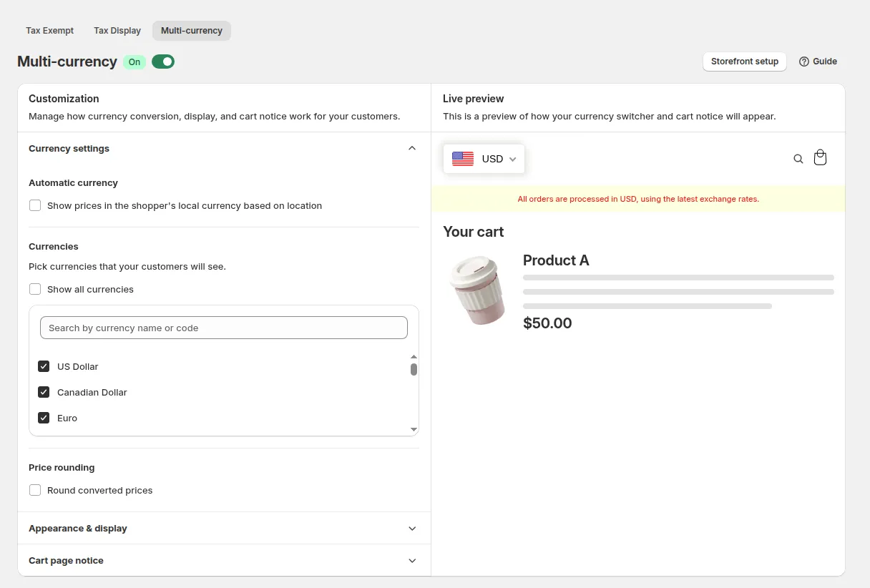This screenshot has height=588, width=870.
Task: Switch to the Tax Display tab
Action: coord(117,31)
